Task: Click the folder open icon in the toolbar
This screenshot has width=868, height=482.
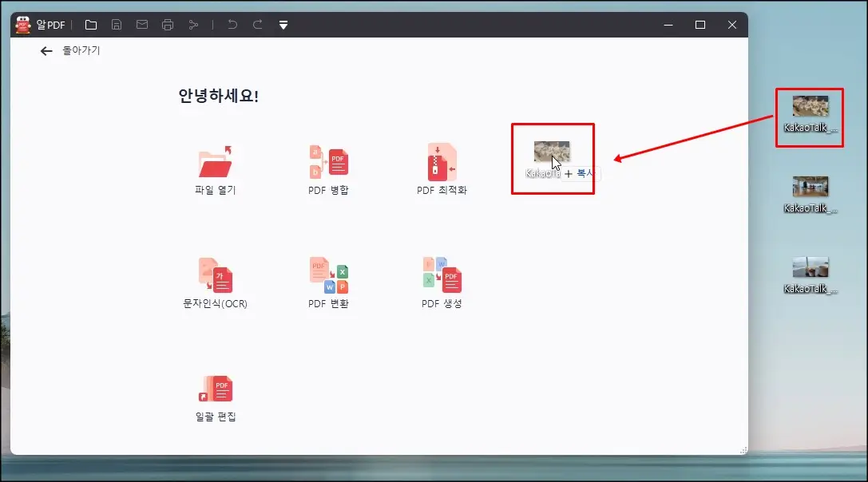Action: point(91,24)
